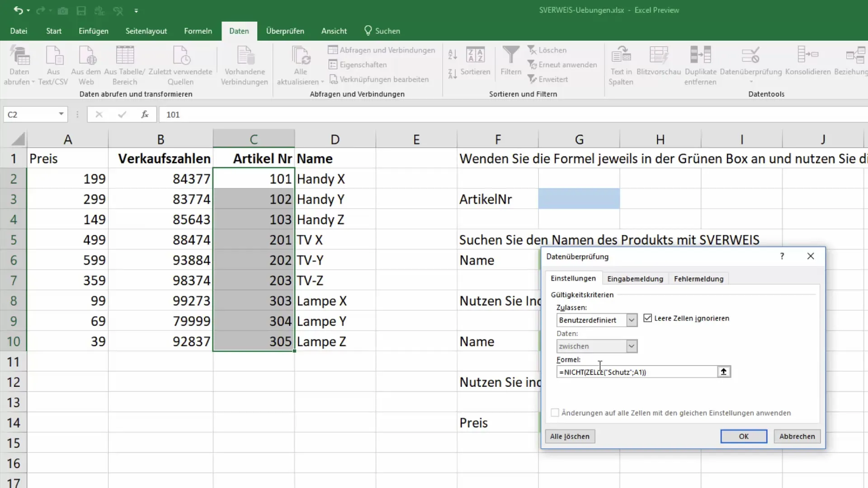Click the Undo arrow in quick access toolbar

pyautogui.click(x=18, y=10)
